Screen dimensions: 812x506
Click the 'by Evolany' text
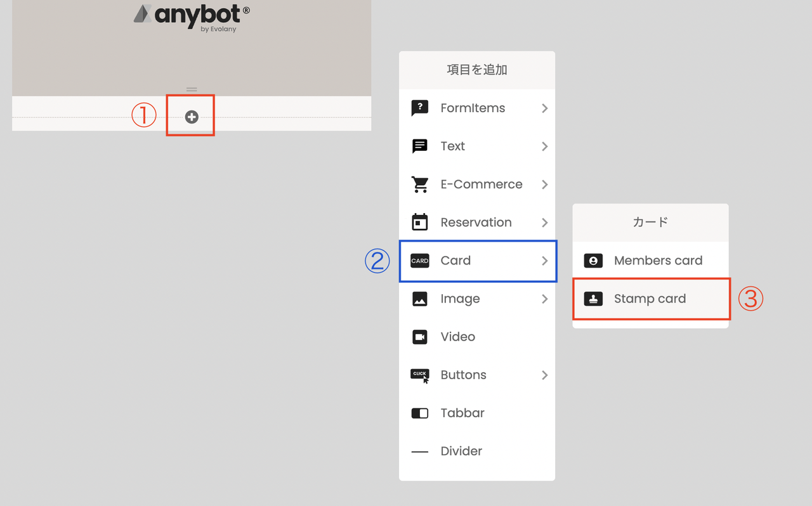point(218,29)
